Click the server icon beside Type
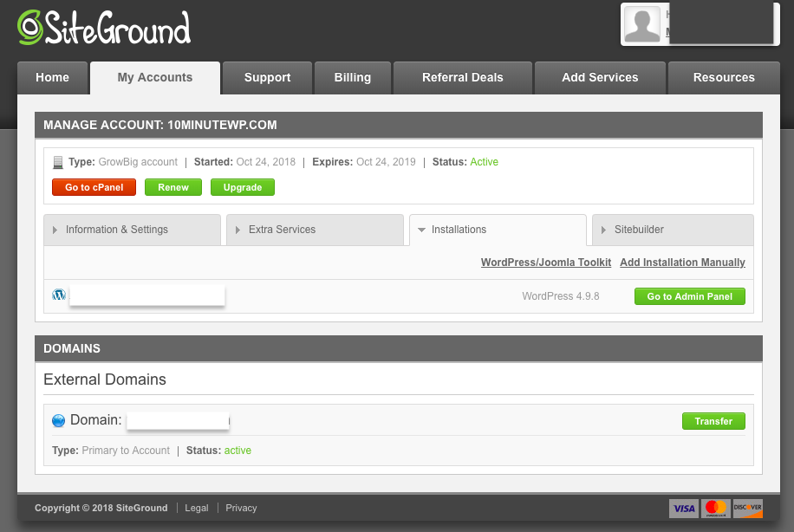This screenshot has height=532, width=794. pos(58,163)
